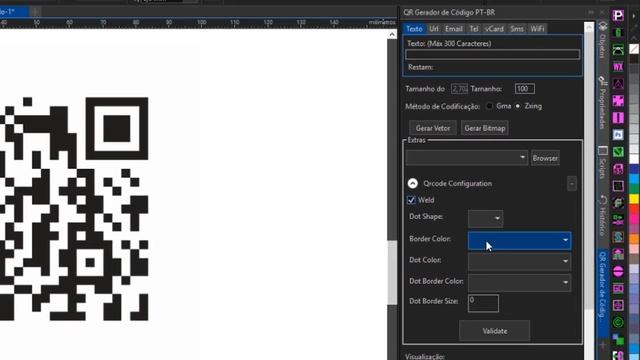Open the Scripts docker tab

click(x=603, y=162)
